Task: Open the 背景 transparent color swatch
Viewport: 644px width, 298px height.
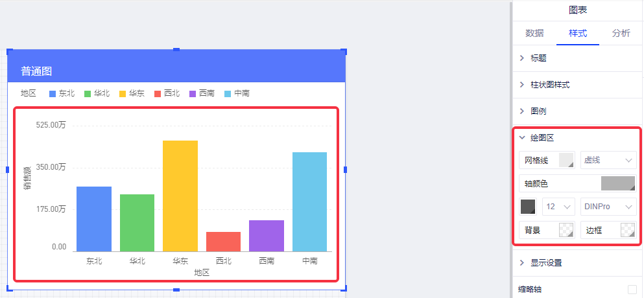Action: [566, 230]
